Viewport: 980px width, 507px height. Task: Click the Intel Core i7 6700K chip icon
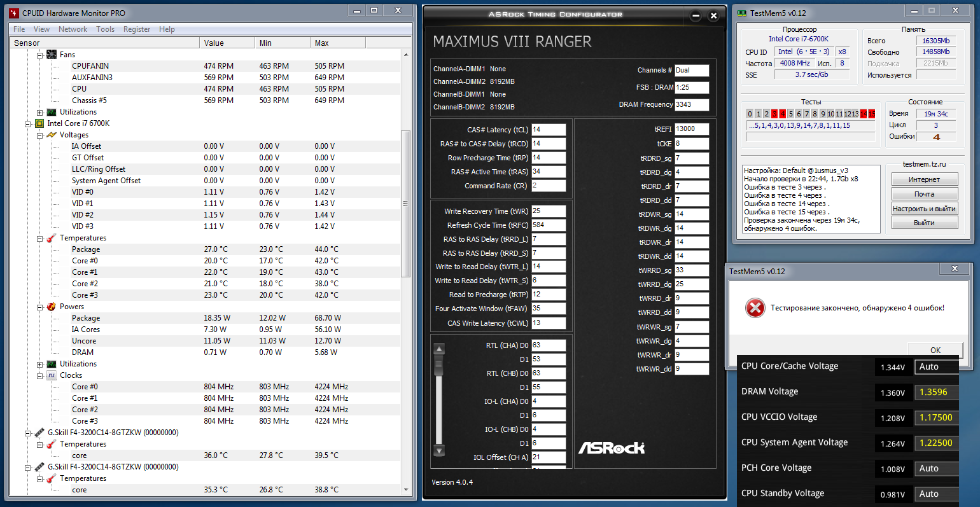(x=39, y=123)
